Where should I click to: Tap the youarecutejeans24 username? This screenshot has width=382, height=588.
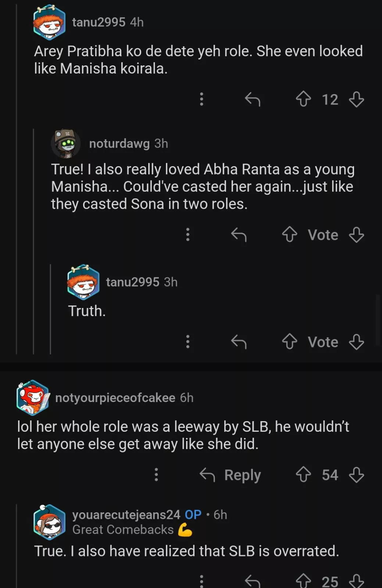[126, 514]
